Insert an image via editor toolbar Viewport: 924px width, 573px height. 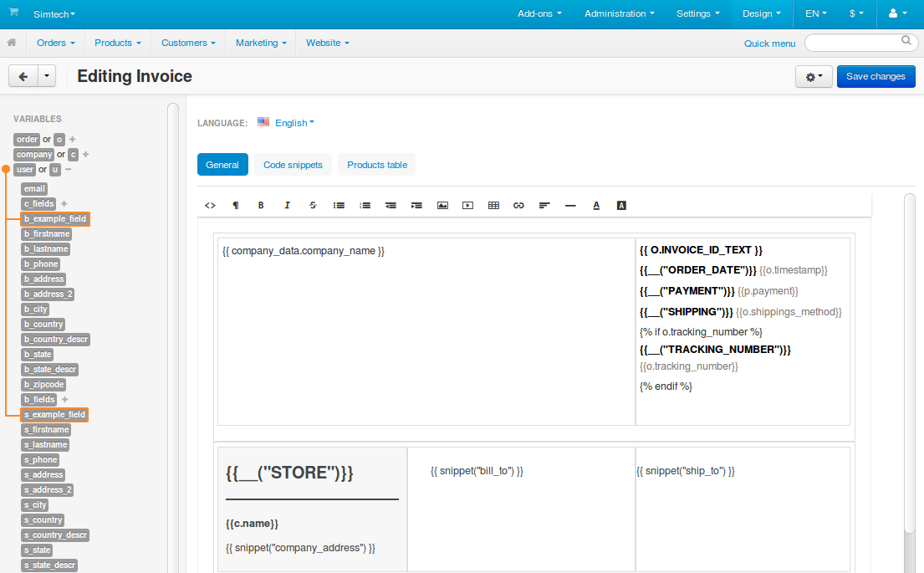pos(442,205)
